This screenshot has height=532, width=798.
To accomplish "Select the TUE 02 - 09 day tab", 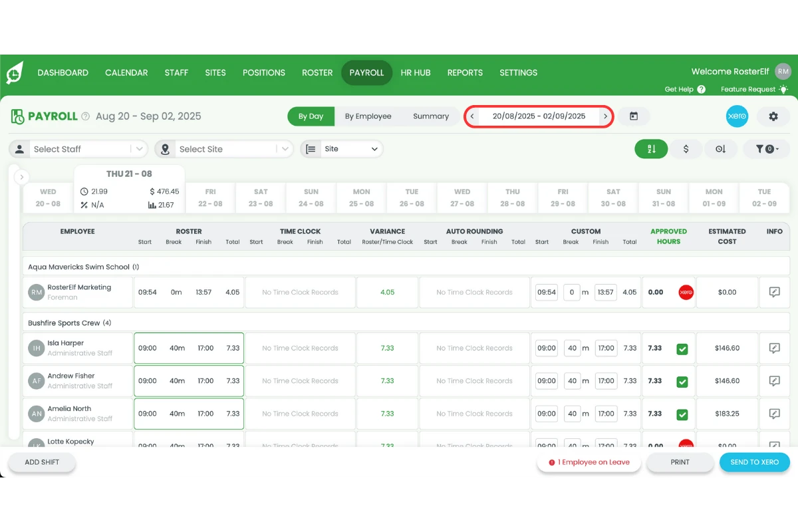I will click(764, 198).
